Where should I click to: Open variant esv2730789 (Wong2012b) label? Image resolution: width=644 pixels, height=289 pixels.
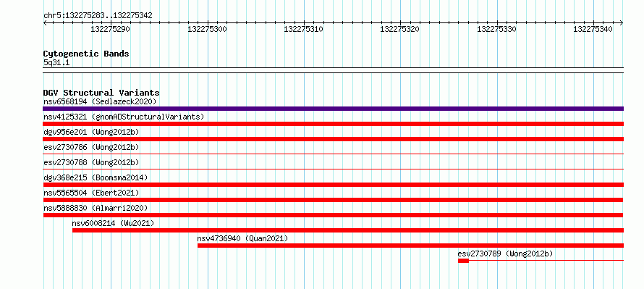(505, 254)
